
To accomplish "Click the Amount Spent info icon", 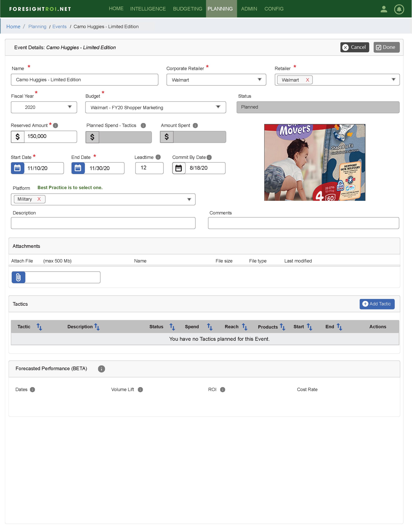I will tap(195, 126).
